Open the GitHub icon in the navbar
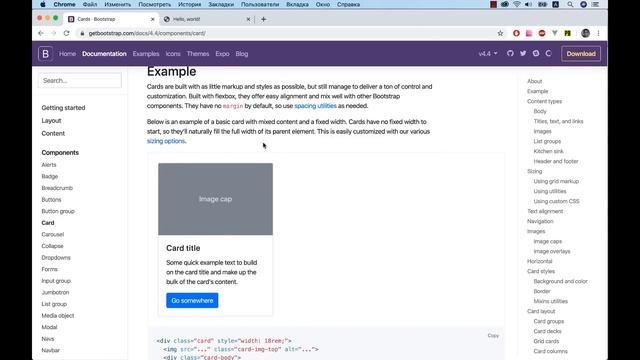Viewport: 640px width, 360px height. pos(510,53)
